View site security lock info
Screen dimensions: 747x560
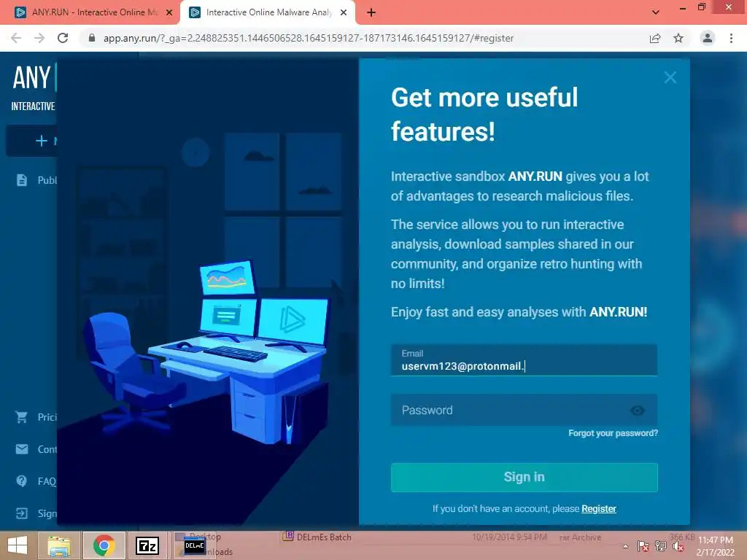92,38
